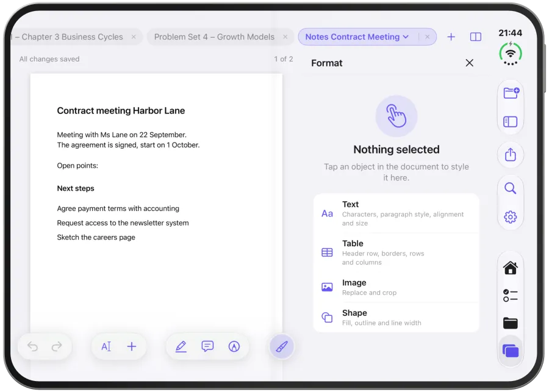Click the heading Contract meeting Harbor Lane

point(121,110)
